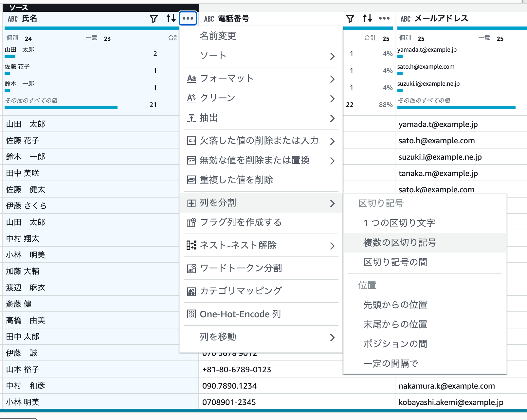Click the icon beside 欠落した値の削除または入力
Viewport: 527px width, 420px height.
(x=191, y=141)
